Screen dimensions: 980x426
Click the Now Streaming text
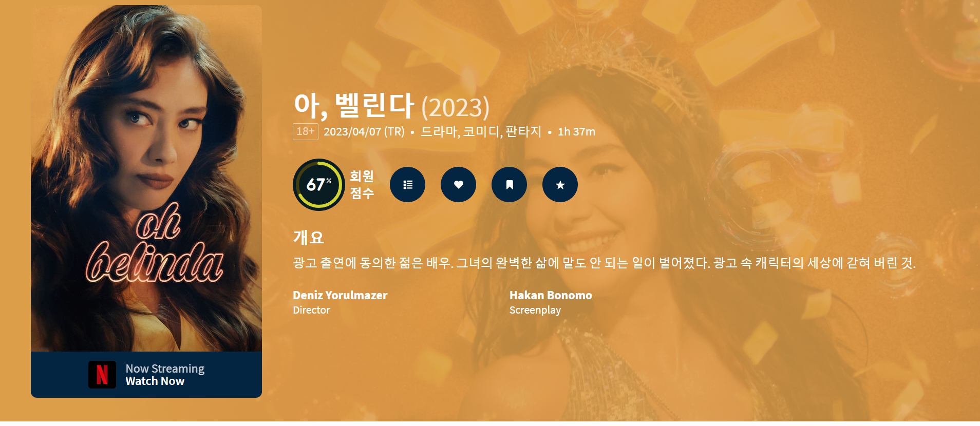click(165, 369)
